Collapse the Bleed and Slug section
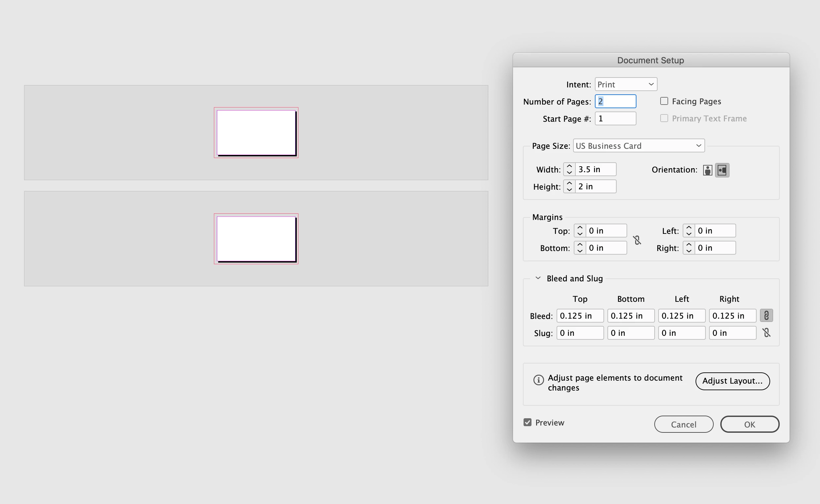Viewport: 820px width, 504px height. pos(538,278)
